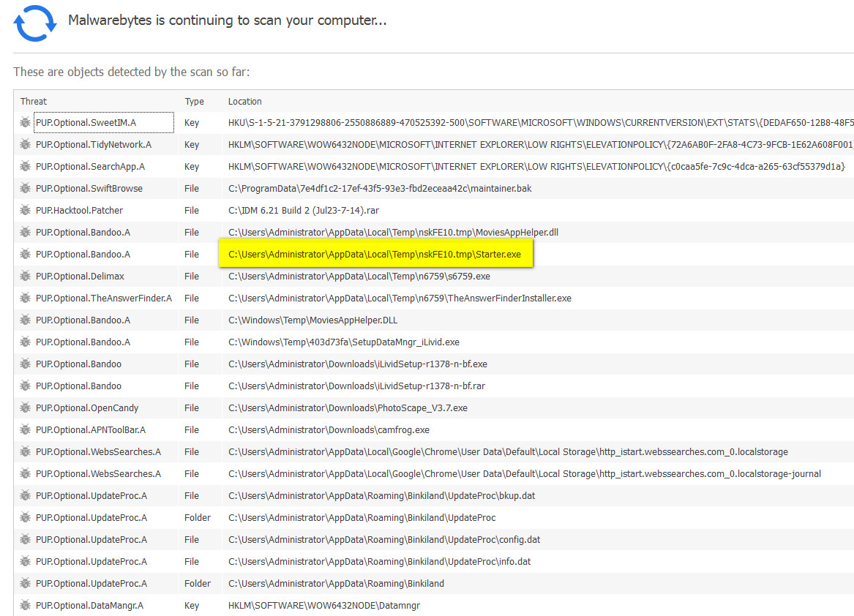
Task: Click bug icon of the config.dat row
Action: (25, 539)
